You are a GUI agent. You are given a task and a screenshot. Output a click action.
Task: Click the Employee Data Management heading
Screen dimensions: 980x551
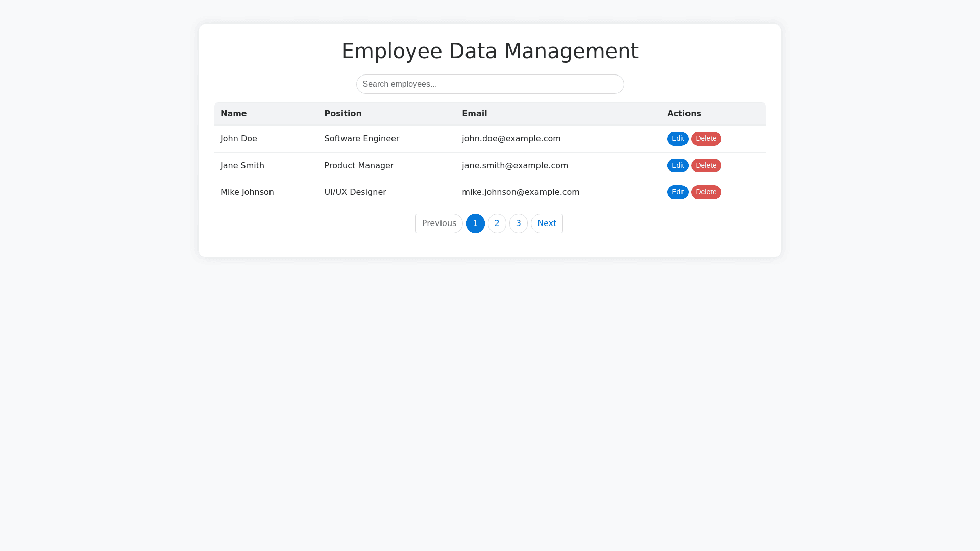(489, 51)
